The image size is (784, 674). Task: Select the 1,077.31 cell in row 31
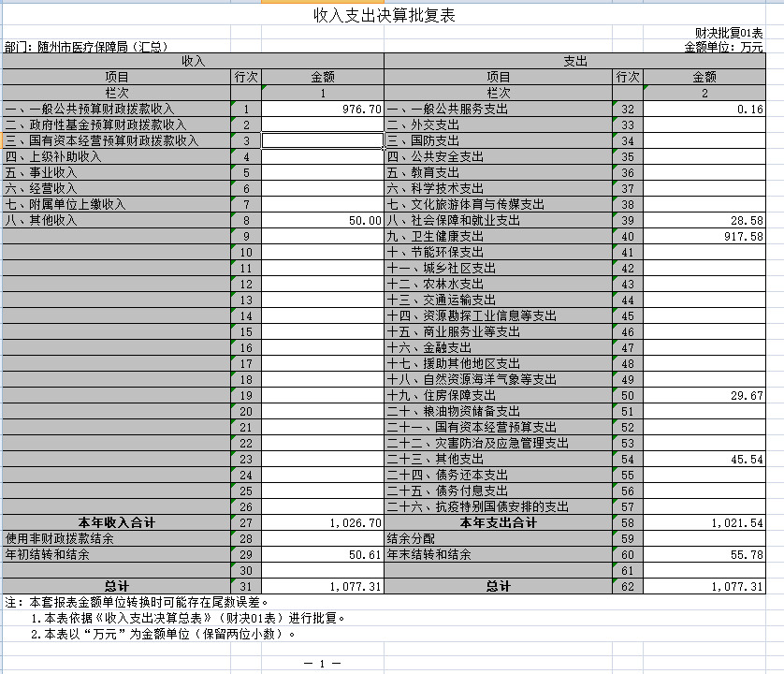pos(323,586)
